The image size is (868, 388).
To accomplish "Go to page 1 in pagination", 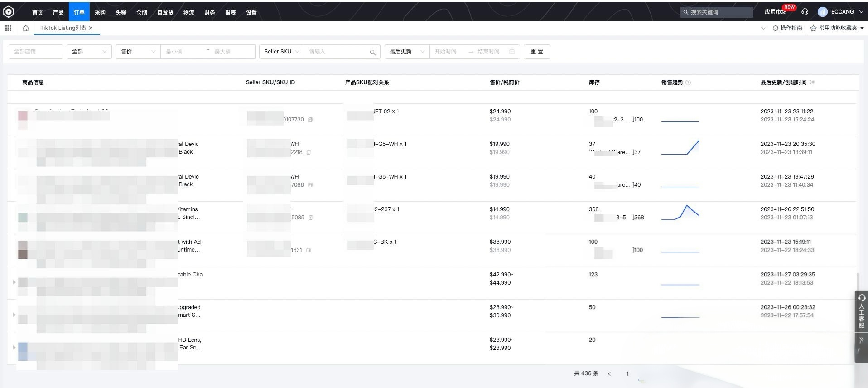I will click(x=627, y=374).
